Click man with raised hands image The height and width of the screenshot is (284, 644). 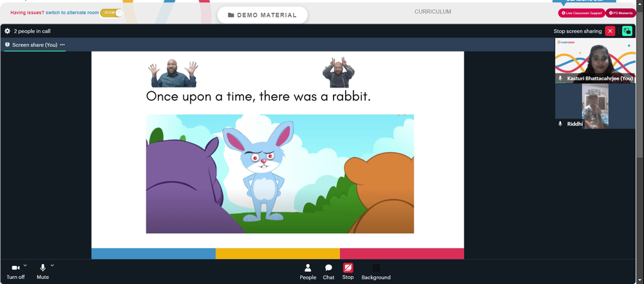point(173,73)
